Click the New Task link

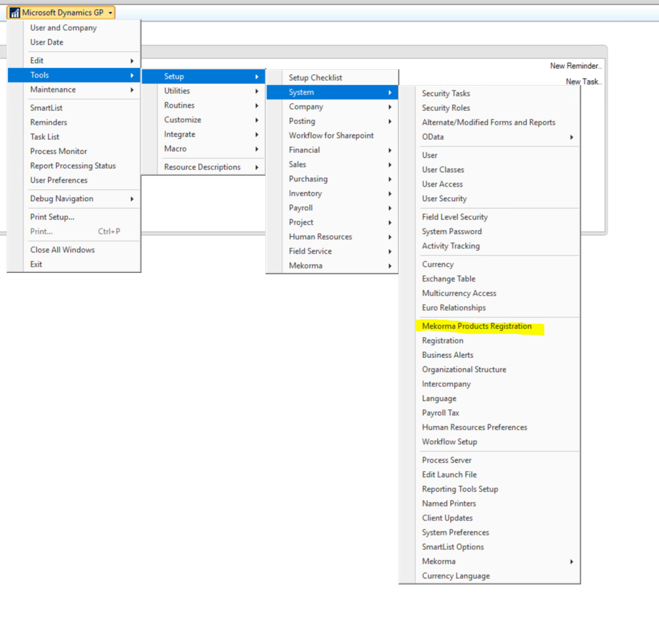tap(583, 82)
